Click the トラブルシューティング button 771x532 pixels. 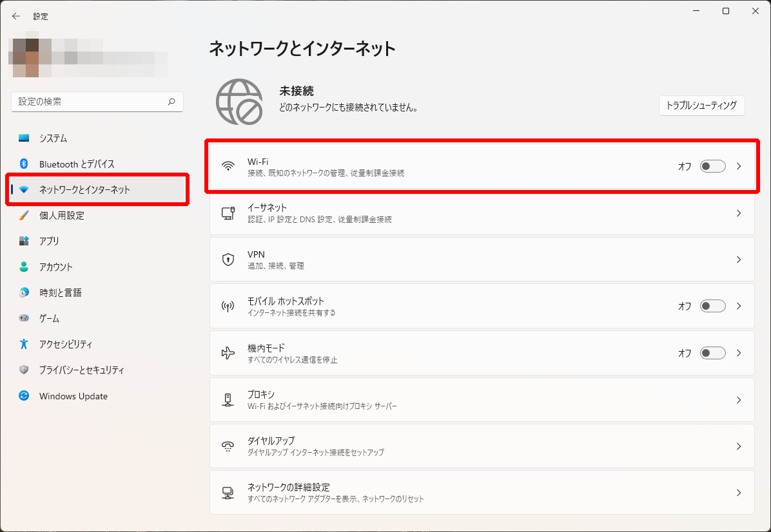701,106
